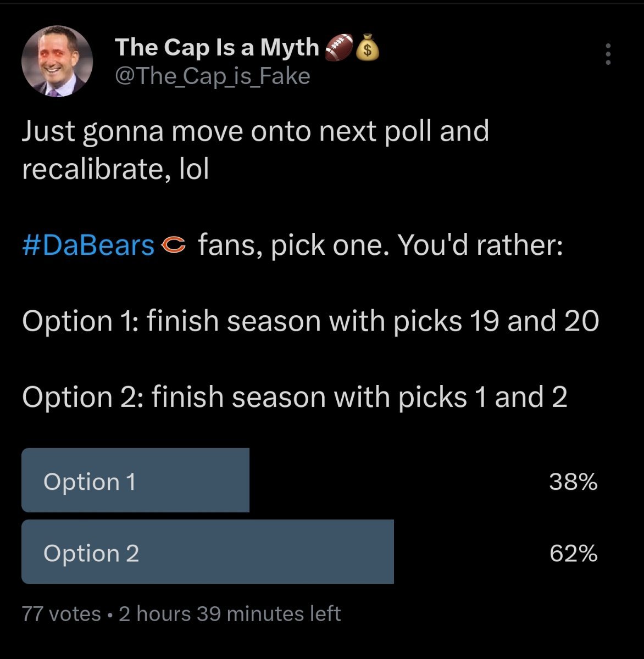This screenshot has width=644, height=659.
Task: Click the "recalibrate, lol" text line
Action: click(x=115, y=169)
